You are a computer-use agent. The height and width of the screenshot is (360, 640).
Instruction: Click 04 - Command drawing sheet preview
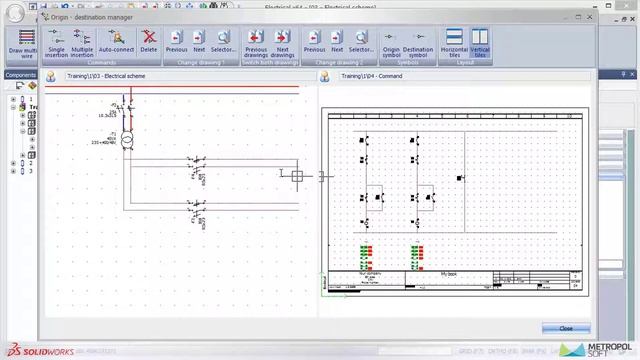click(455, 202)
